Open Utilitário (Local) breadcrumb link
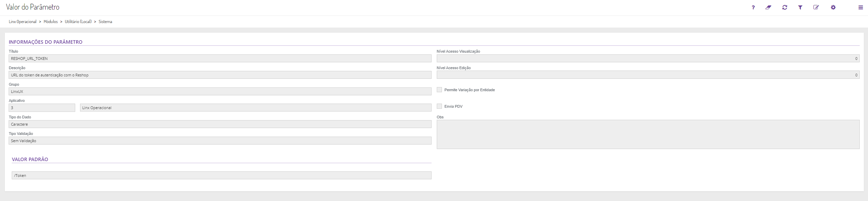Image resolution: width=868 pixels, height=201 pixels. coord(78,22)
